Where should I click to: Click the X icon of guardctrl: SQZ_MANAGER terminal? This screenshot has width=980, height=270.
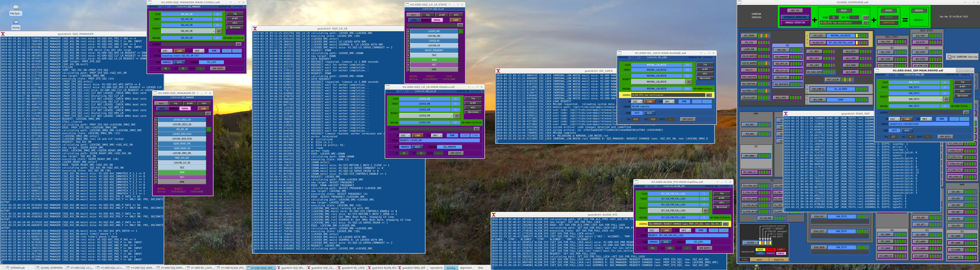click(3, 34)
